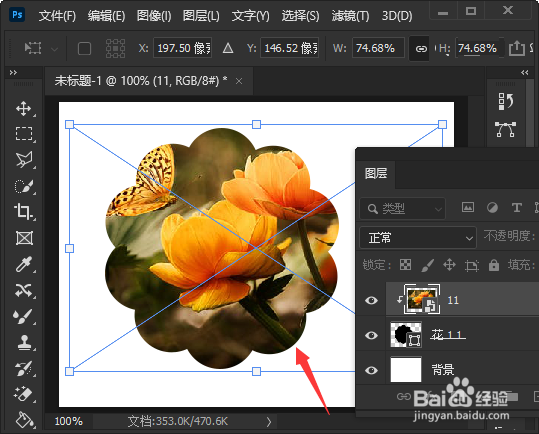539x434 pixels.
Task: Click W width percentage field
Action: [x=378, y=48]
